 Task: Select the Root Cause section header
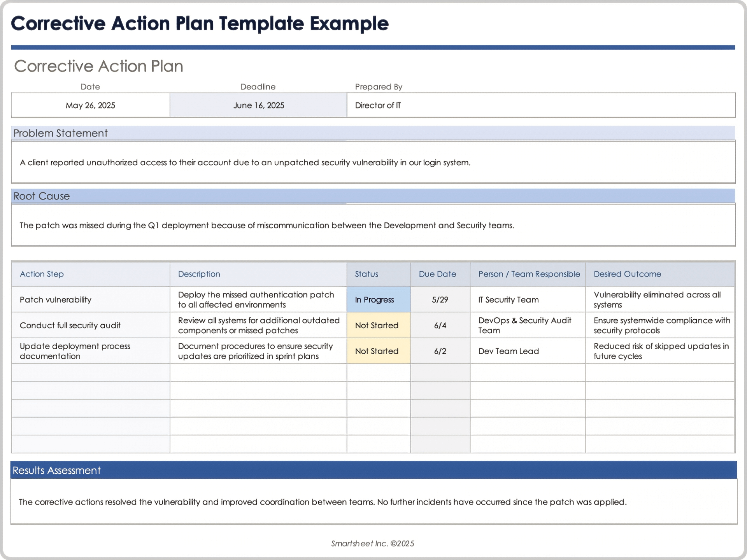coord(41,196)
